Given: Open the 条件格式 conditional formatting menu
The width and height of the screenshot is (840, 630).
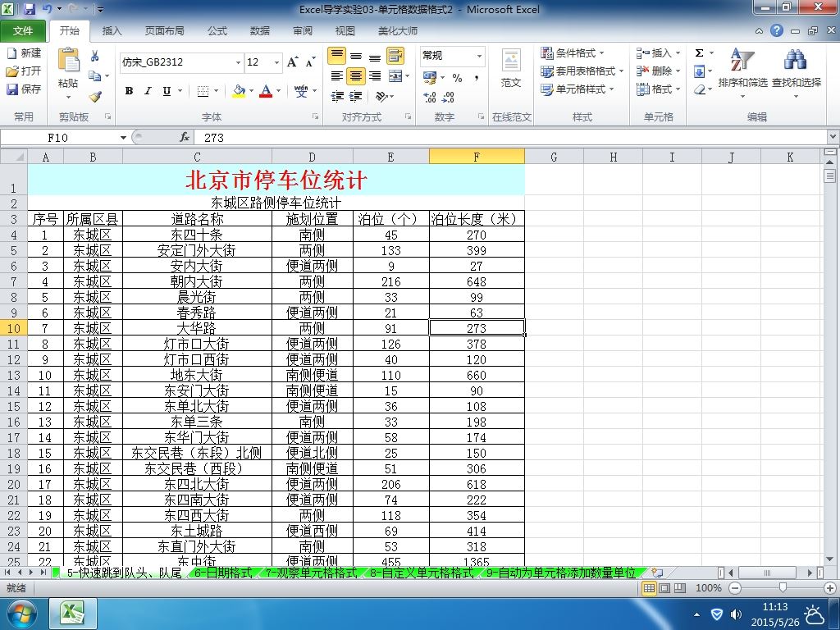Looking at the screenshot, I should click(x=573, y=53).
